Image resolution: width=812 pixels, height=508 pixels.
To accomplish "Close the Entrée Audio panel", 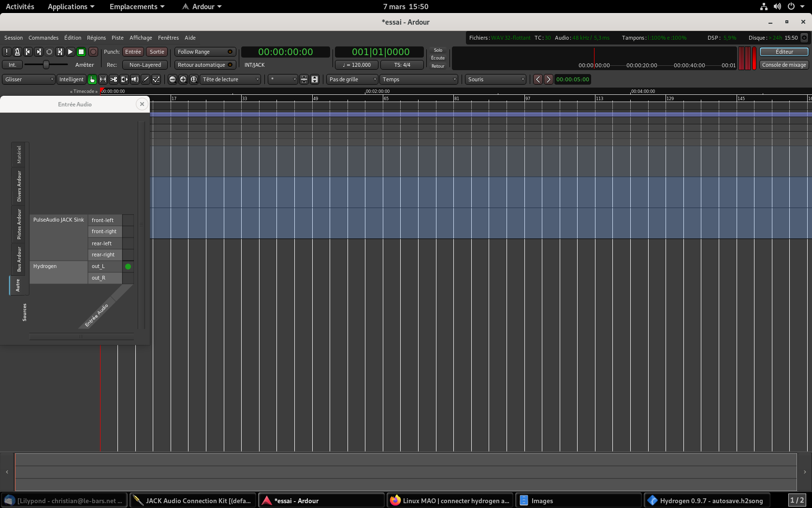I will click(142, 104).
